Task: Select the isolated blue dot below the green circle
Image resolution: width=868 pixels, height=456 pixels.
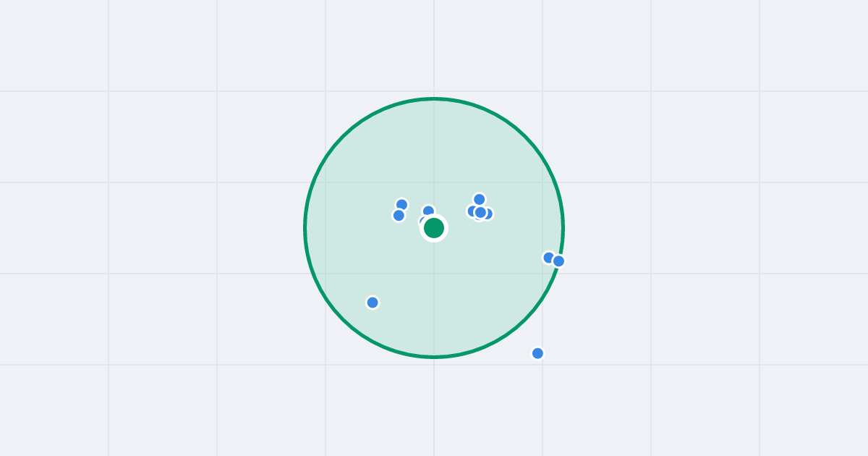Action: pos(537,353)
